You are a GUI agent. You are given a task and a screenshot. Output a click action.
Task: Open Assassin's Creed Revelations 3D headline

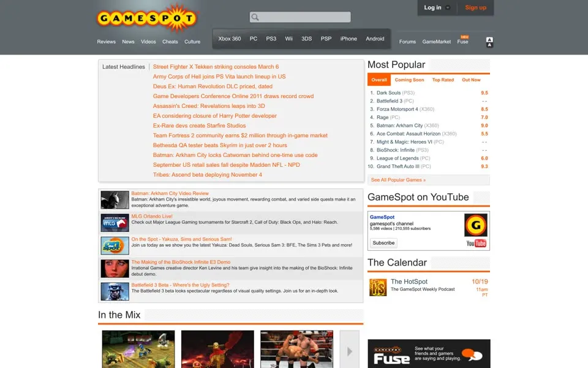tap(209, 106)
